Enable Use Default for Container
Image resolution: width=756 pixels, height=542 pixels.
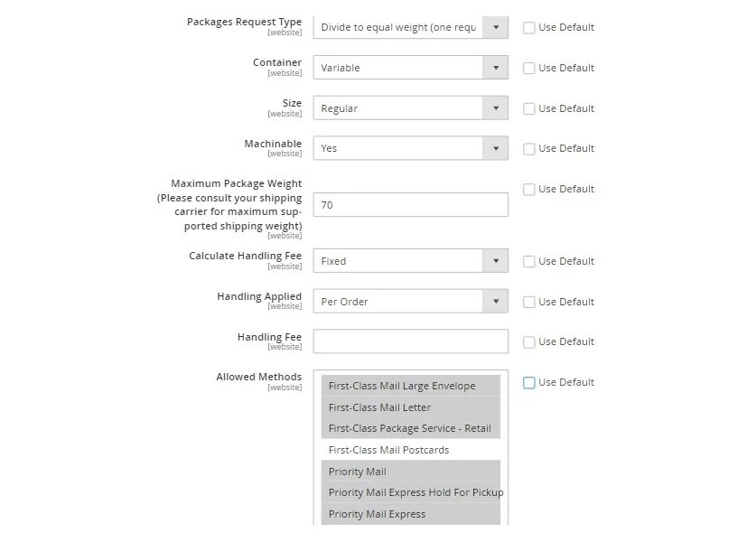(x=528, y=68)
